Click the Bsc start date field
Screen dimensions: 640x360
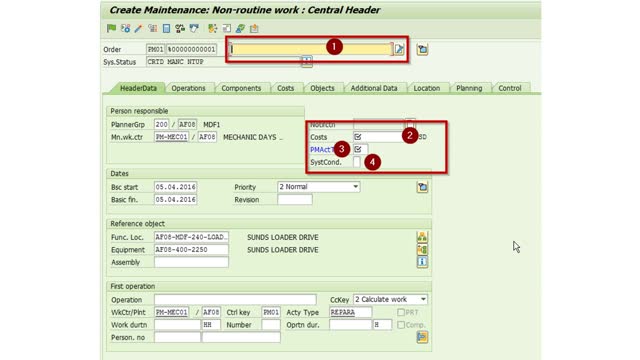coord(176,187)
